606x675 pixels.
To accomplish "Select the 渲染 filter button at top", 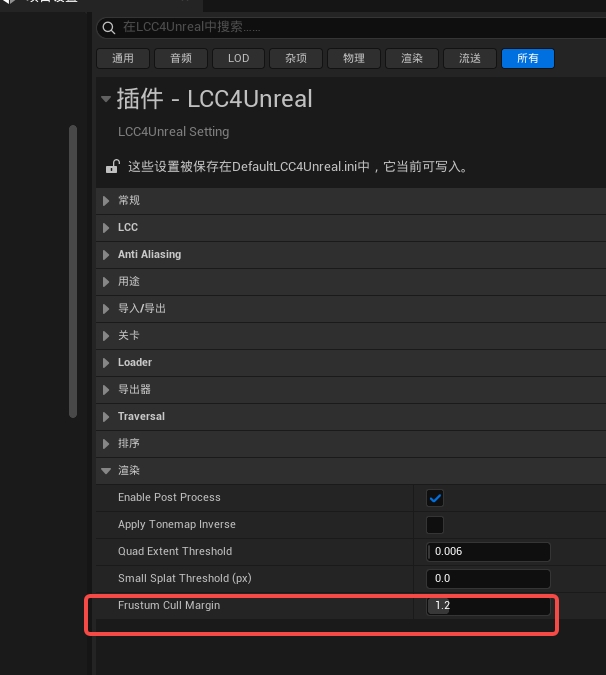I will pos(412,59).
